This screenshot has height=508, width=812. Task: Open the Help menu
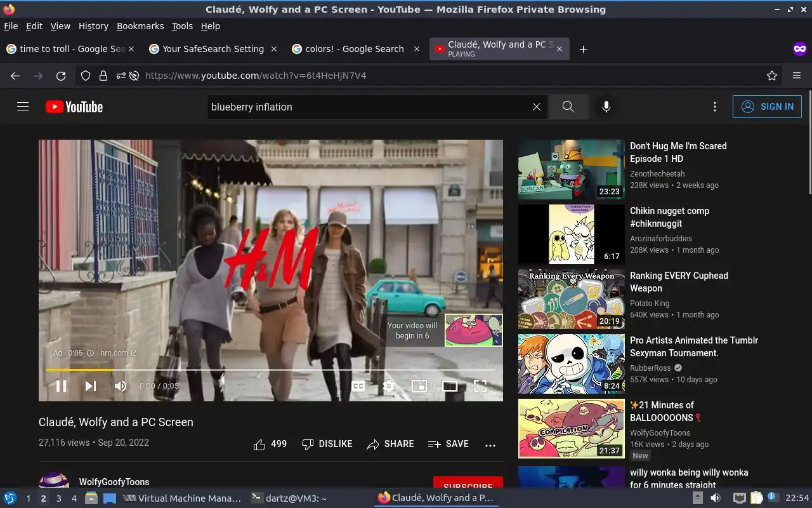[211, 26]
